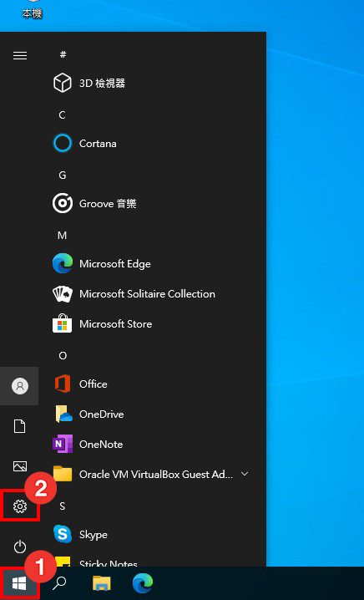Select Microsoft Edge text in app list
The image size is (364, 600).
pyautogui.click(x=114, y=264)
